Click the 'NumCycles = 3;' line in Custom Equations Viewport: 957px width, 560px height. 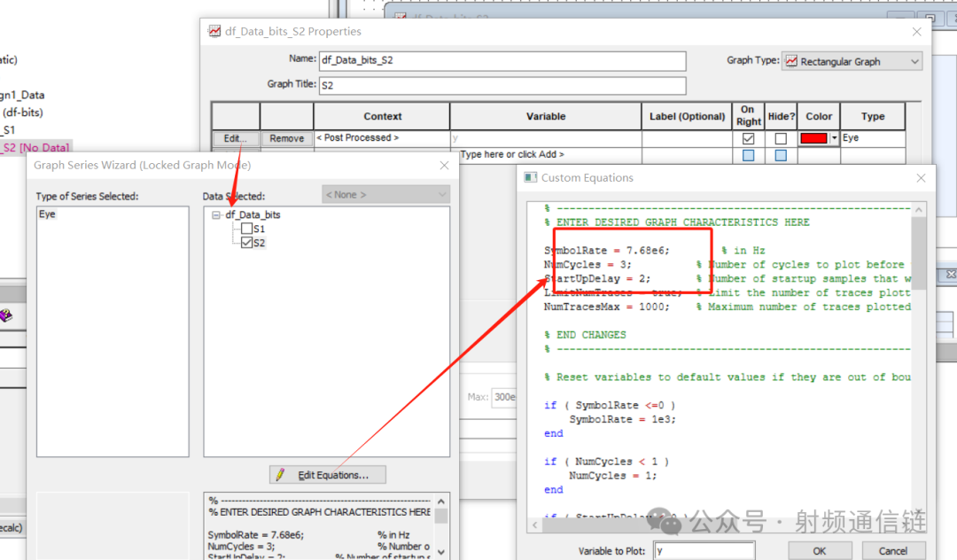pos(587,265)
